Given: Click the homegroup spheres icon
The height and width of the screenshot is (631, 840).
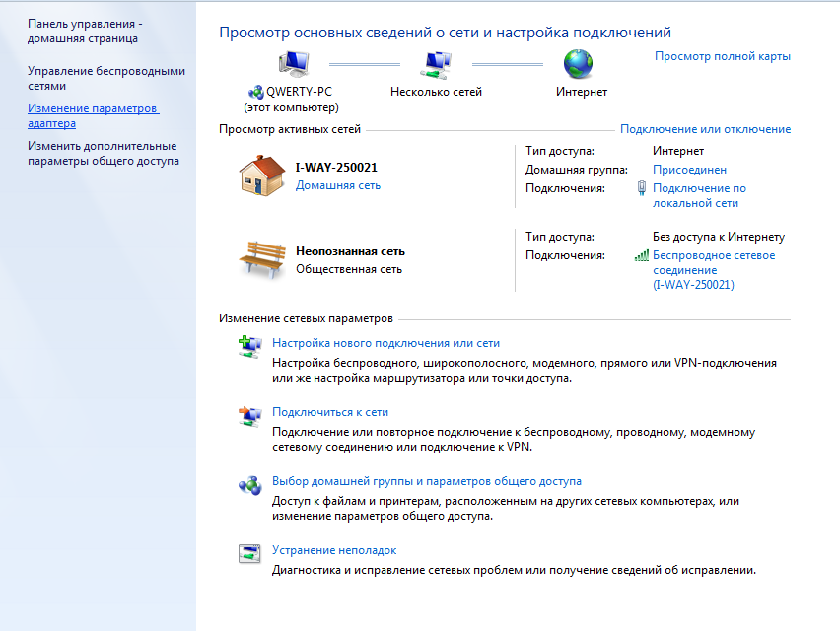Looking at the screenshot, I should point(249,485).
